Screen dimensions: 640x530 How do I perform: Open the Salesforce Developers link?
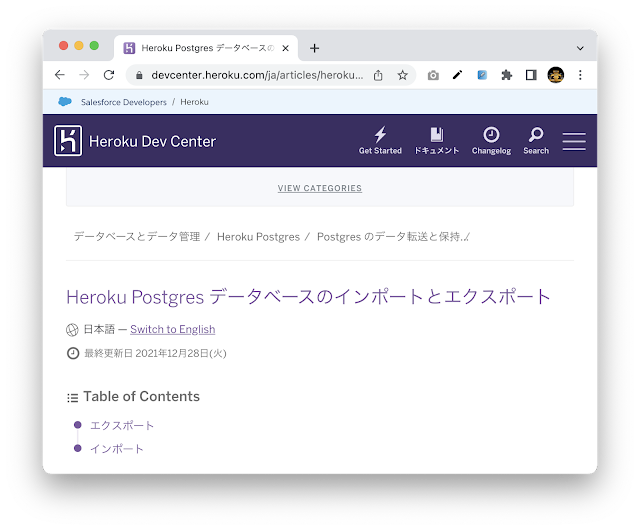coord(124,102)
